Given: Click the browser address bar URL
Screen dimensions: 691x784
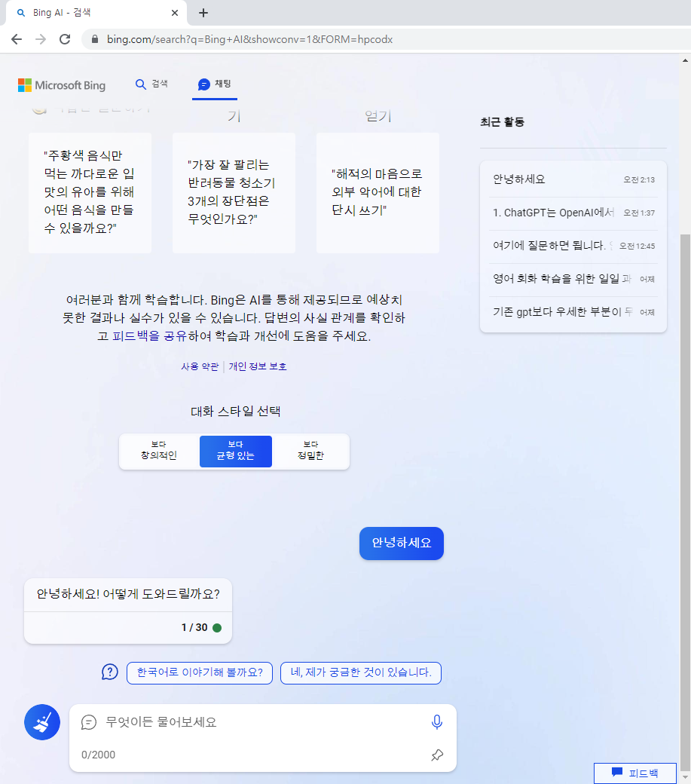Looking at the screenshot, I should (x=249, y=39).
